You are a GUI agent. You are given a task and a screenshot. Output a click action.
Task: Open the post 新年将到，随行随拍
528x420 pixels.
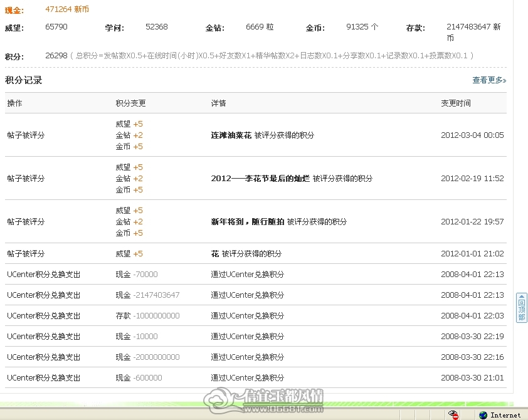point(248,222)
